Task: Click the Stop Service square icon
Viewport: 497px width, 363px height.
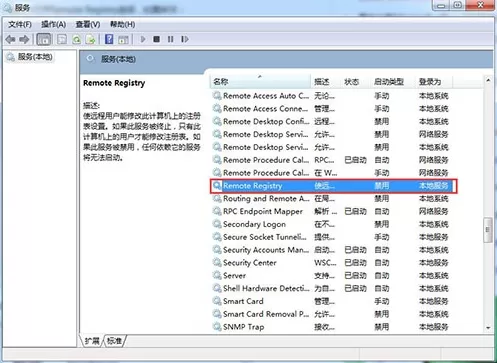Action: coord(156,39)
